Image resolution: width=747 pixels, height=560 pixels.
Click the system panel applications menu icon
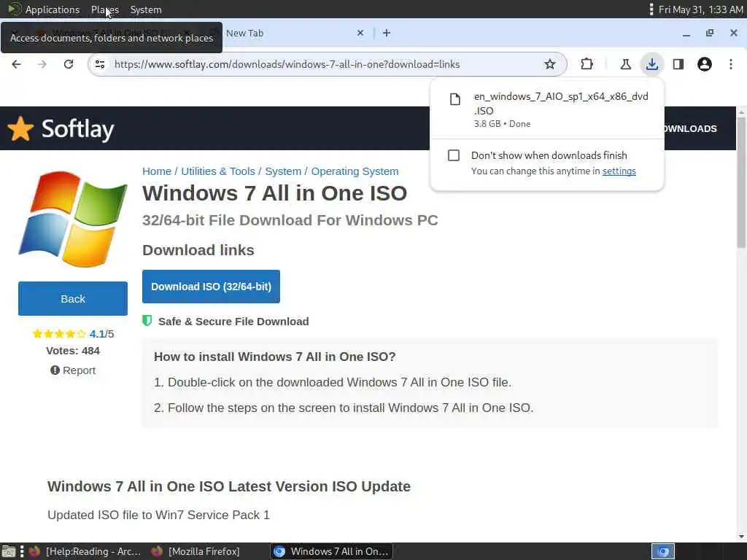click(15, 9)
